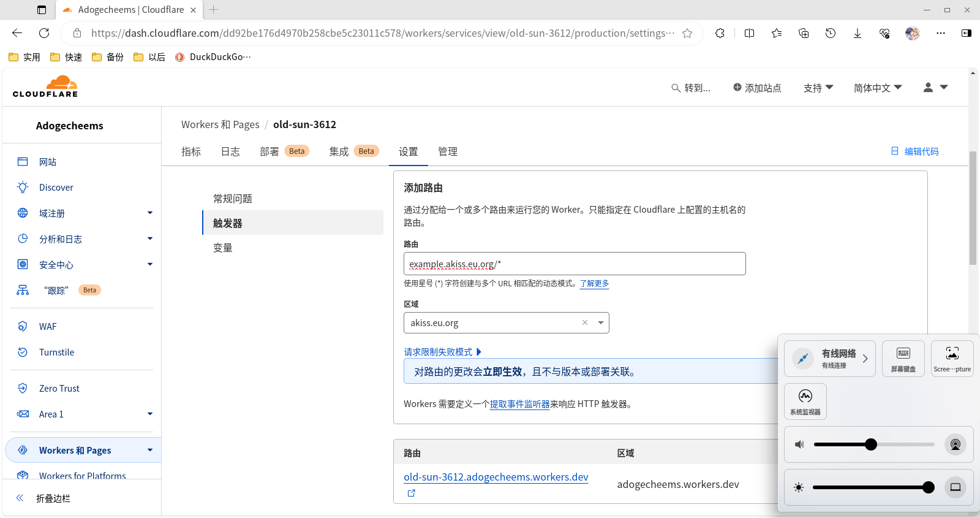Expand the 安全中心 sidebar section
The width and height of the screenshot is (980, 518).
[x=150, y=265]
